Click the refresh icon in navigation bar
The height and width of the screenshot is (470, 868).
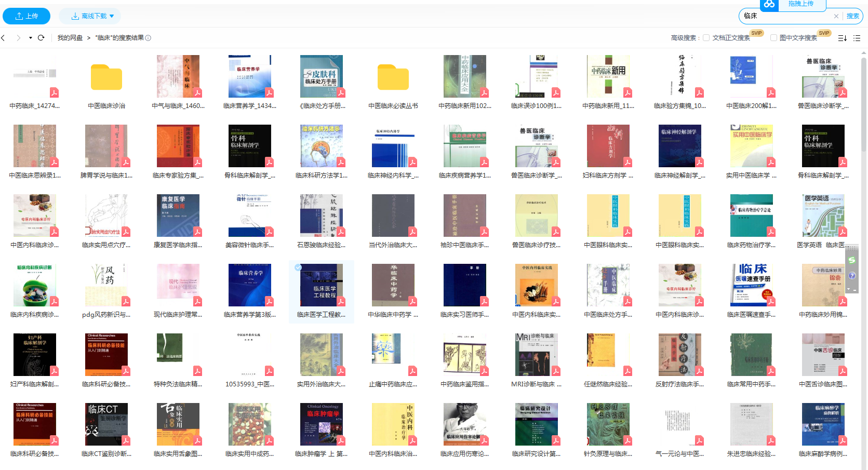[x=41, y=38]
